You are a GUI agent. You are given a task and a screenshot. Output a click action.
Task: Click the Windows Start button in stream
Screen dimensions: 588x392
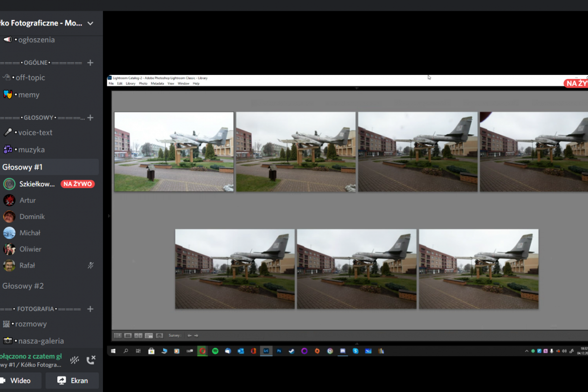click(113, 351)
